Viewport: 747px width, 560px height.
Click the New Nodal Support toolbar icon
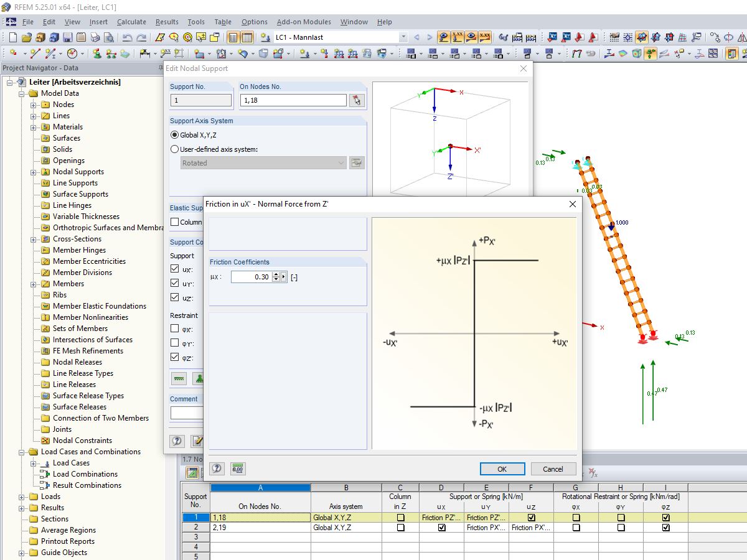98,54
